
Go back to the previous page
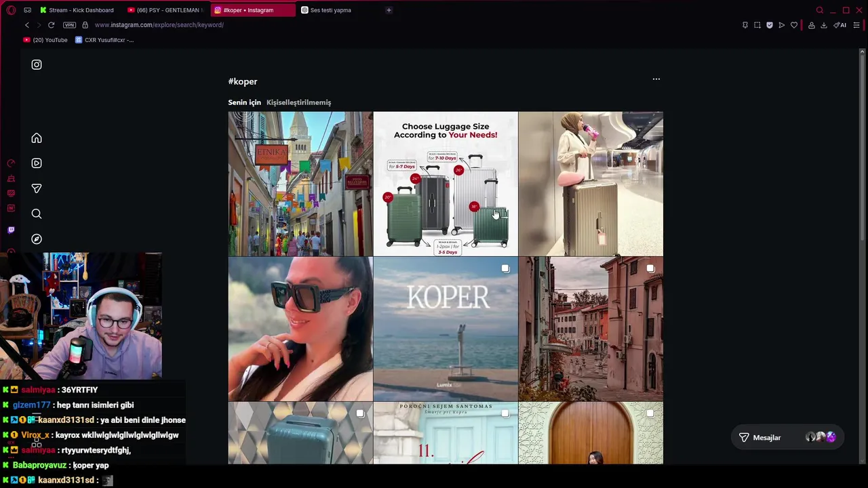point(27,25)
